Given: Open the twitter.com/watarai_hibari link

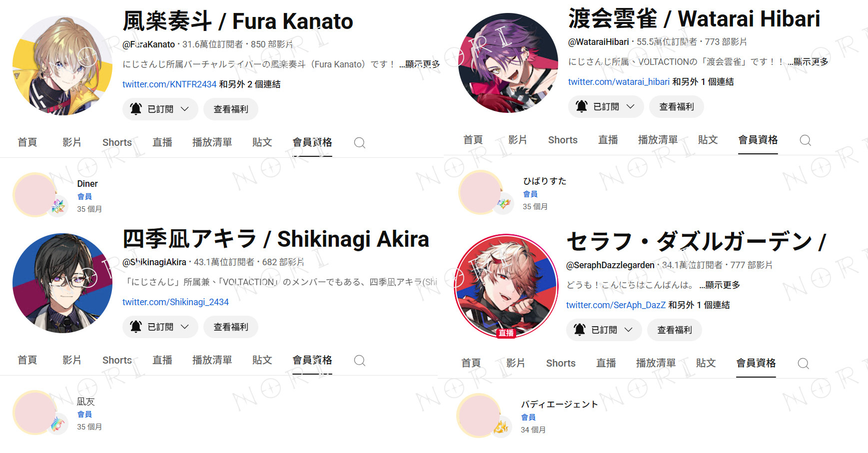Looking at the screenshot, I should point(619,82).
